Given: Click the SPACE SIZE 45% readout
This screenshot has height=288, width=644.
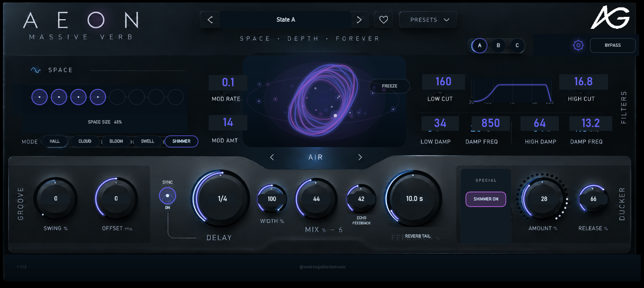Looking at the screenshot, I should click(x=105, y=122).
